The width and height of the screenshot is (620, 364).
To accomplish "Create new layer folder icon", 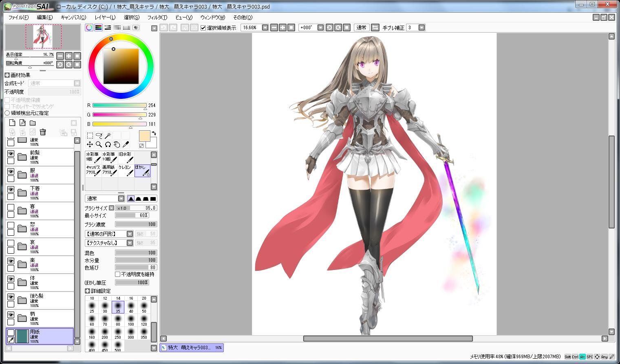I will point(33,123).
